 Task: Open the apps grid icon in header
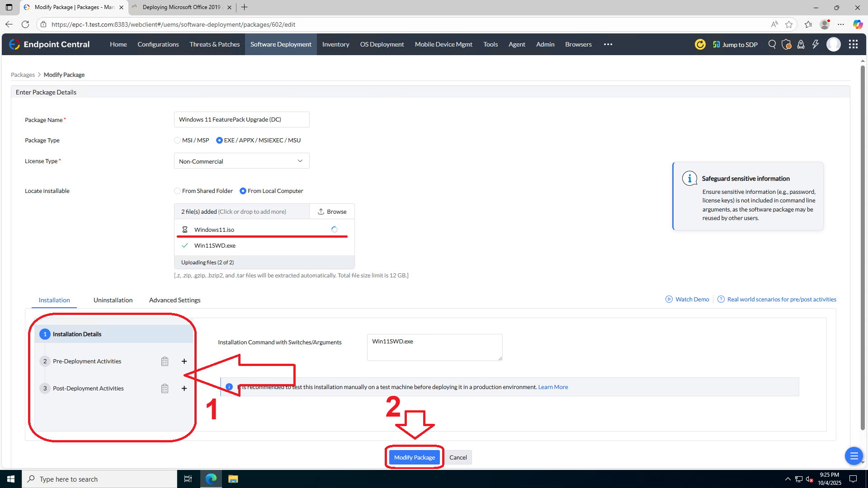[x=853, y=44]
